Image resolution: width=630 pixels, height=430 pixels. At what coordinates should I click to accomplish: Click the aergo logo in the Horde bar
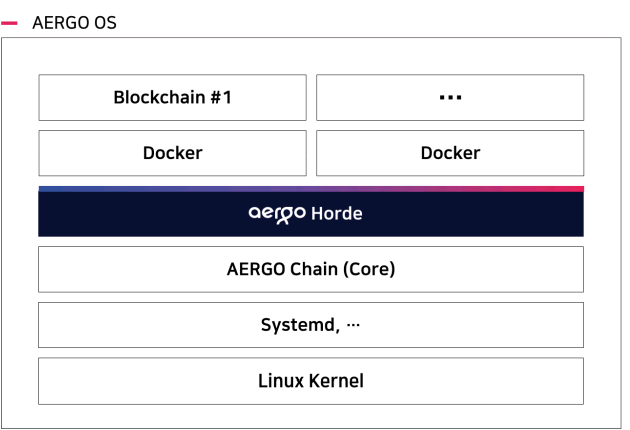[277, 213]
